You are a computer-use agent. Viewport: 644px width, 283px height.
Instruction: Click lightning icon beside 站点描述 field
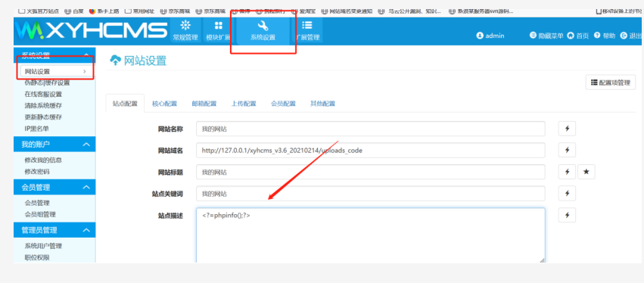tap(568, 215)
